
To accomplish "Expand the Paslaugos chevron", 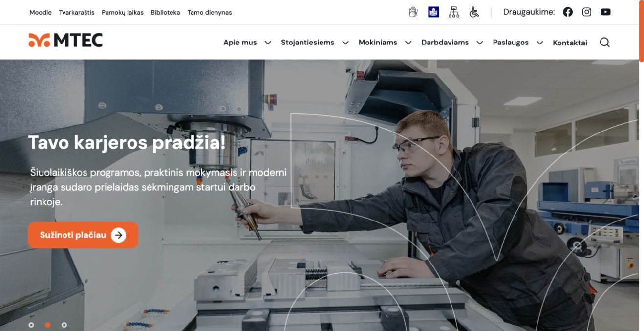I will tap(540, 43).
